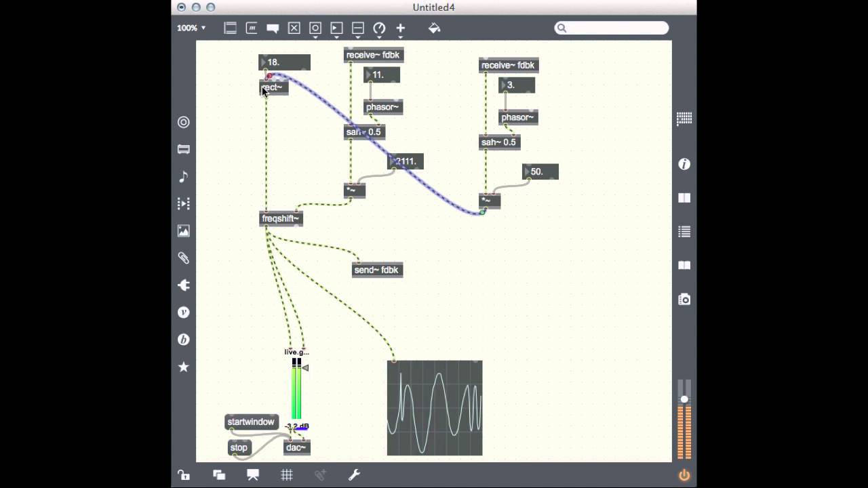This screenshot has height=488, width=868.
Task: Add a message box from toolbar
Action: tap(252, 28)
